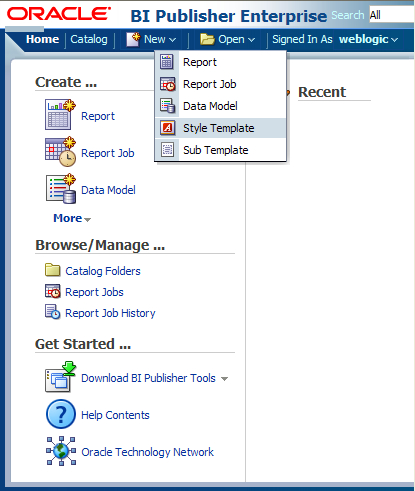Screen dimensions: 415x491
Task: Click the Report Job clock icon under Create
Action: [x=60, y=152]
